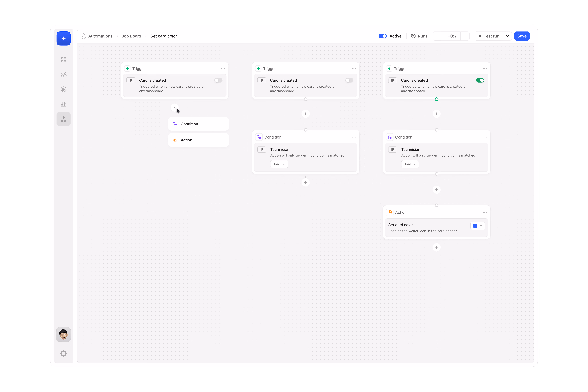588x392 pixels.
Task: Open the Action card's more options
Action: (x=485, y=212)
